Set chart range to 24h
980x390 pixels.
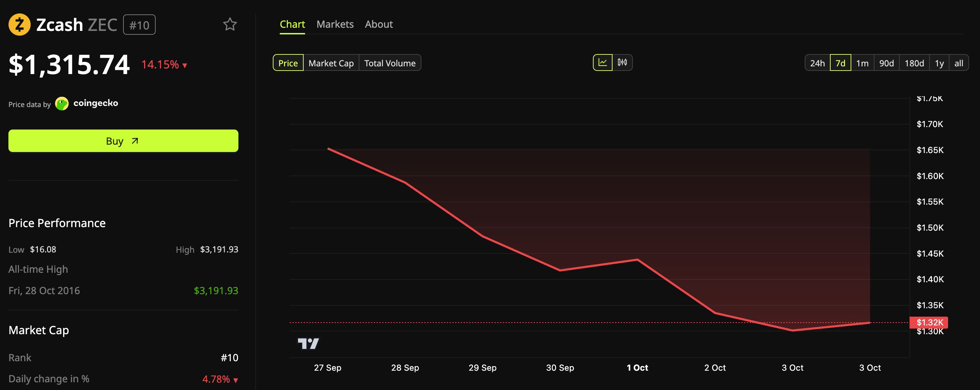[817, 63]
